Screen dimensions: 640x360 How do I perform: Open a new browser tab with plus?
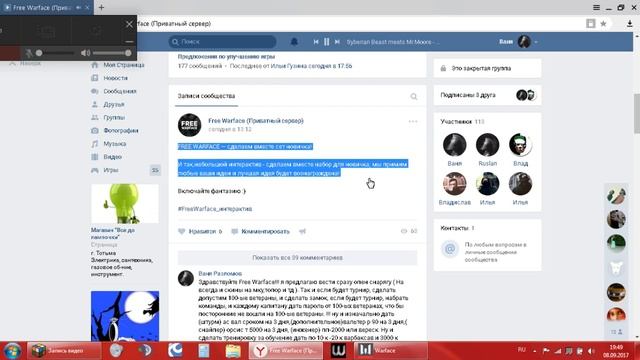click(x=101, y=7)
